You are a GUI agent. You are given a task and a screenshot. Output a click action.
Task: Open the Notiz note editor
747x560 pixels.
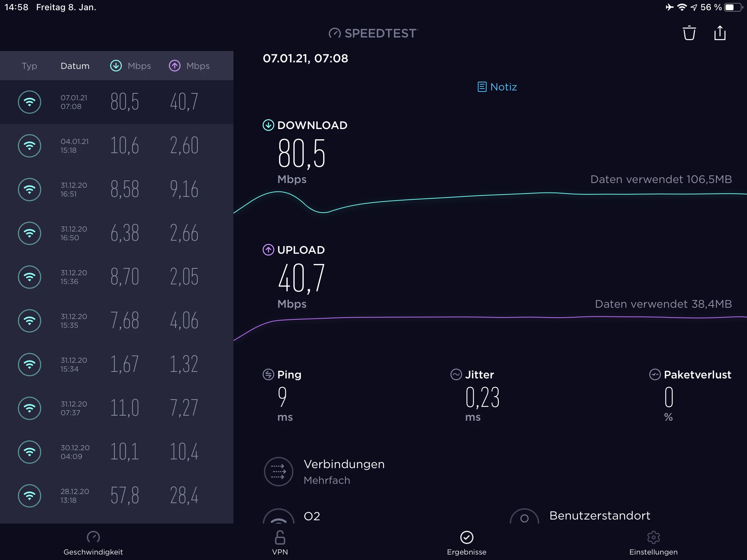click(x=497, y=87)
